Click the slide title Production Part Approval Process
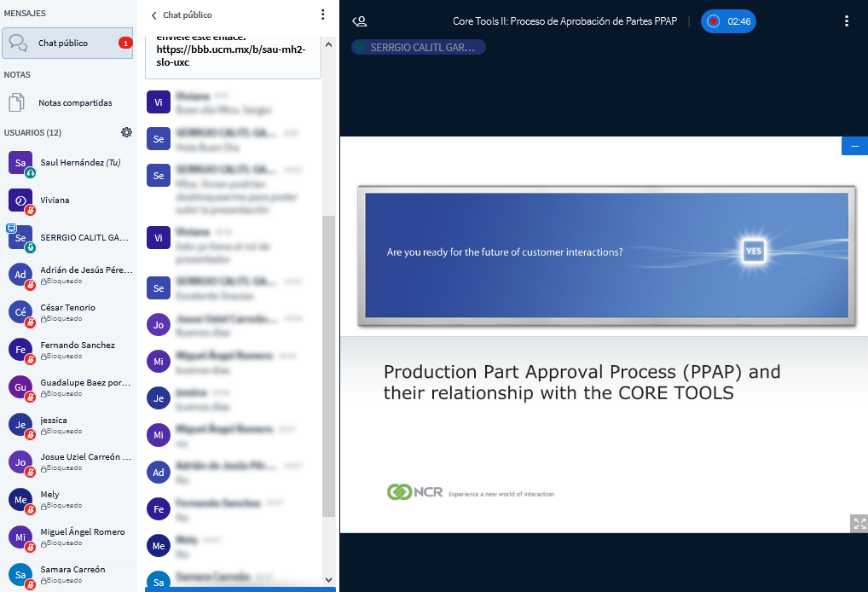This screenshot has width=868, height=592. coord(582,382)
